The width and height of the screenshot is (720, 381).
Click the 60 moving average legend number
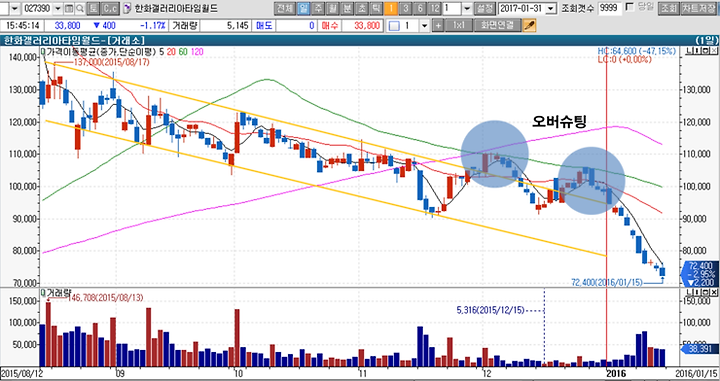pos(183,51)
